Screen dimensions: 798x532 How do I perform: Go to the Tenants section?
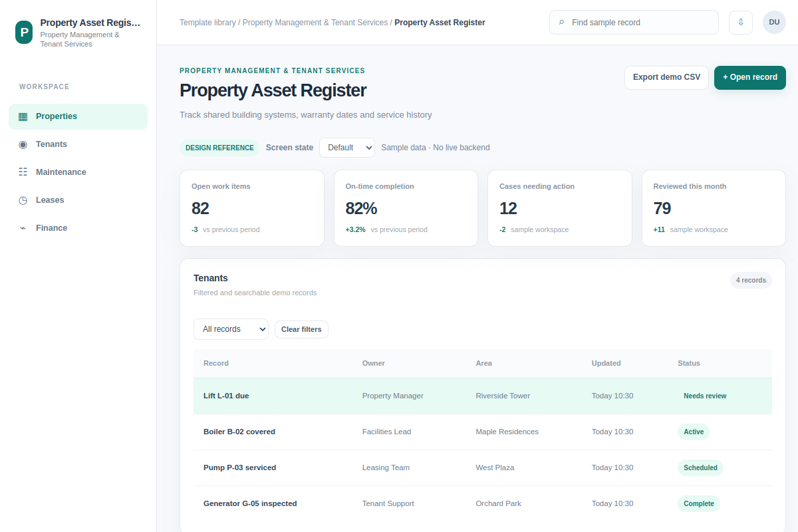78,144
